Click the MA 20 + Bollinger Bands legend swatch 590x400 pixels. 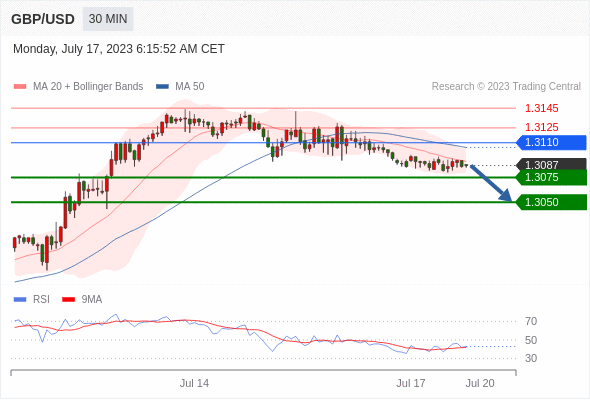coord(20,87)
